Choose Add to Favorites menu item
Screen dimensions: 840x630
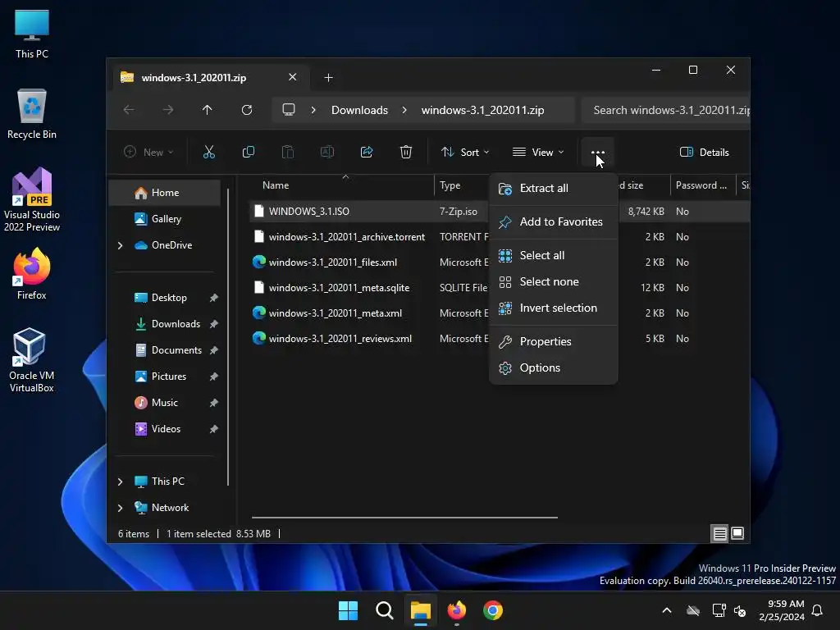554,221
